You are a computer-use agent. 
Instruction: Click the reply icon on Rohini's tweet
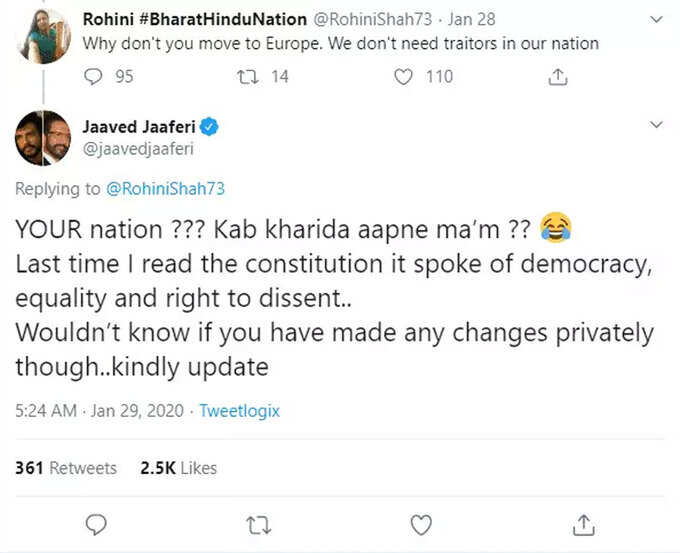[93, 77]
